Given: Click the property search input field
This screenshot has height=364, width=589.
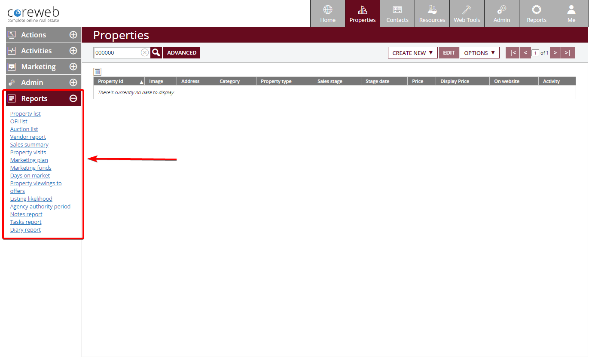Looking at the screenshot, I should point(117,52).
